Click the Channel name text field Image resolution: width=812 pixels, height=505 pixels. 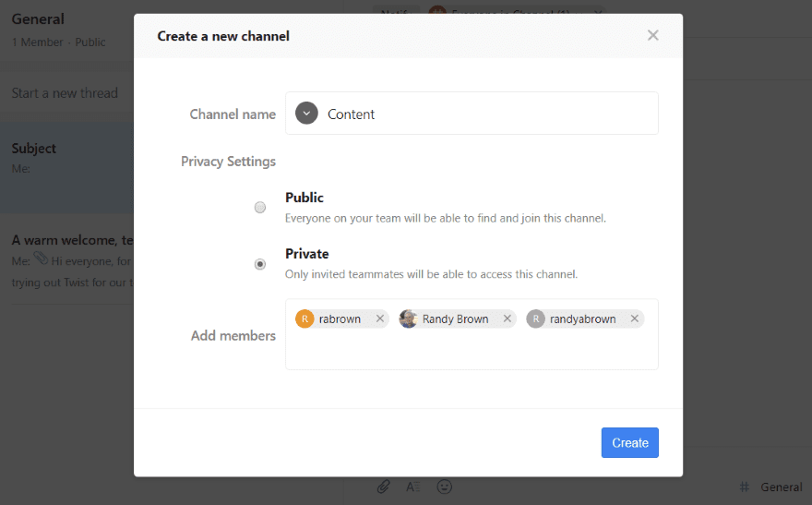489,114
